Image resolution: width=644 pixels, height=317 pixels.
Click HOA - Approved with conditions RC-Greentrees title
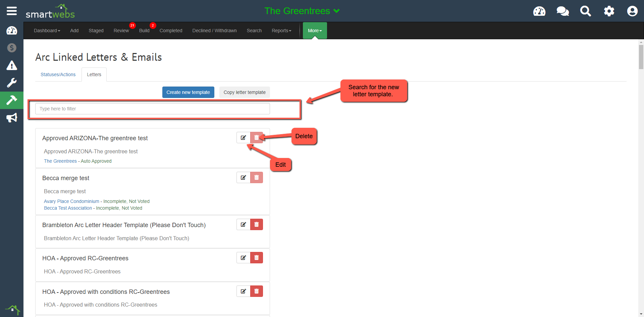click(x=106, y=292)
